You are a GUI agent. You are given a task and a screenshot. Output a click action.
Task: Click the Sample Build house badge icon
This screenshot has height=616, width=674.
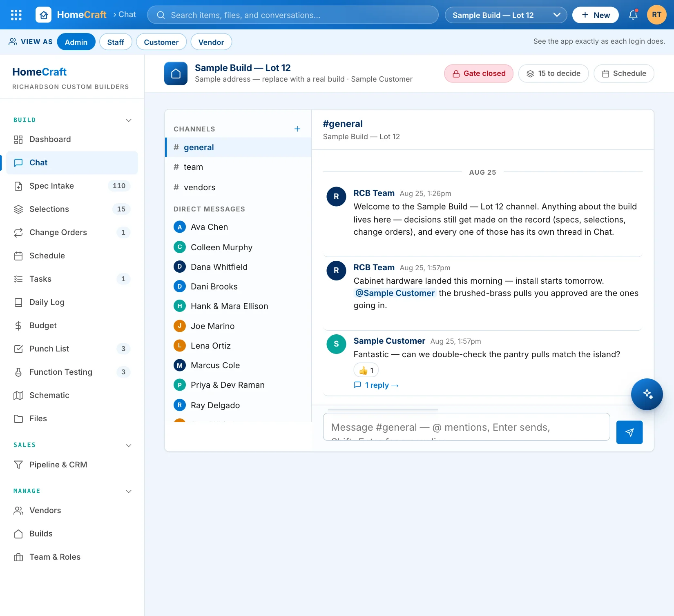(x=176, y=73)
